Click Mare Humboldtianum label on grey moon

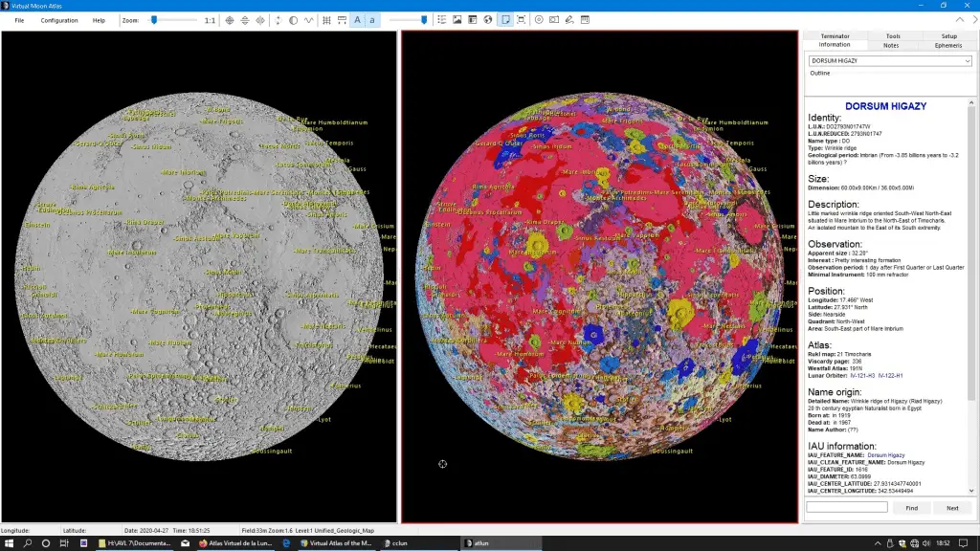[334, 122]
